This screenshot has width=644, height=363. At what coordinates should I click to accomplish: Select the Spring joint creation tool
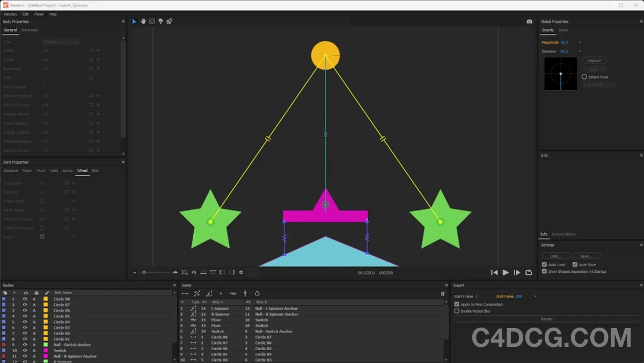click(x=233, y=293)
